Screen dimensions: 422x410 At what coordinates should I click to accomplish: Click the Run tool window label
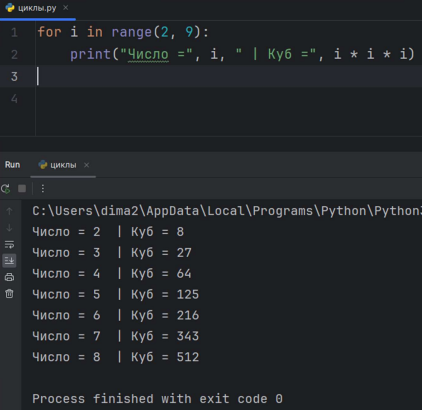pyautogui.click(x=12, y=165)
